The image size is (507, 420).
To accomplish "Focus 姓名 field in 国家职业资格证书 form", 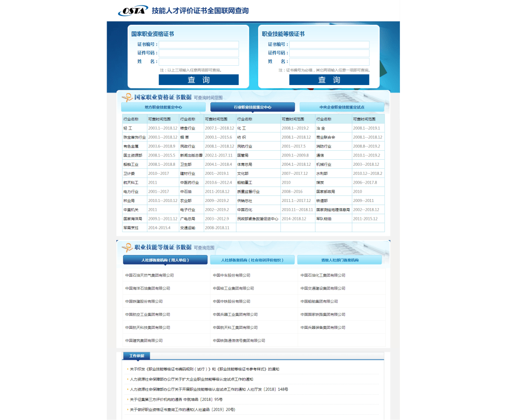I will [199, 62].
